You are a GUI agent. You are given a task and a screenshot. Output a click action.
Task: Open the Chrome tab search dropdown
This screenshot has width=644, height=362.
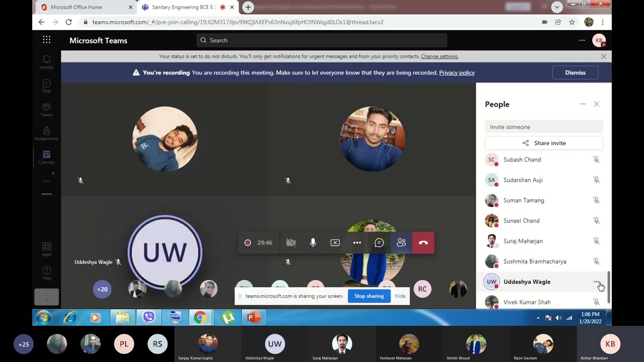pos(556,7)
